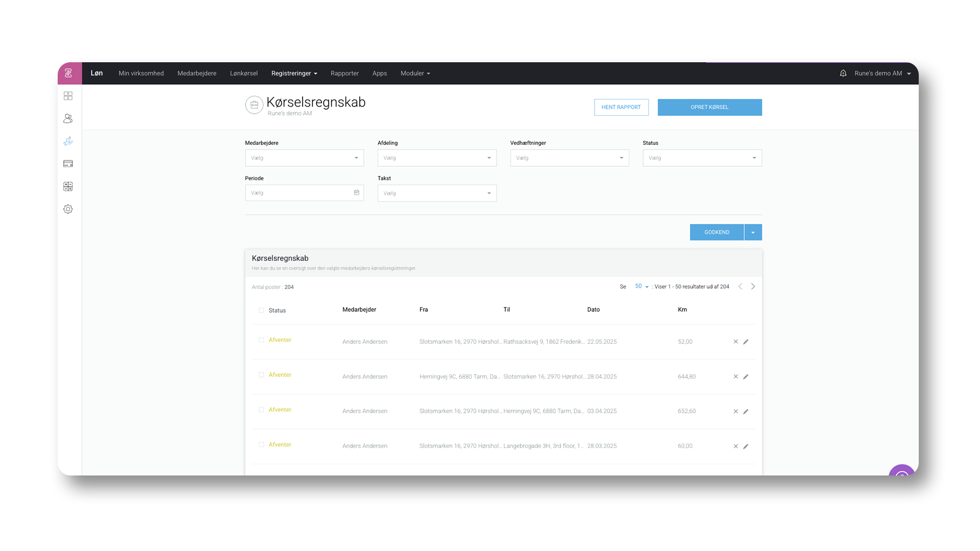Expand the Status filter dropdown
Screen dimensions: 980x551
coord(702,158)
